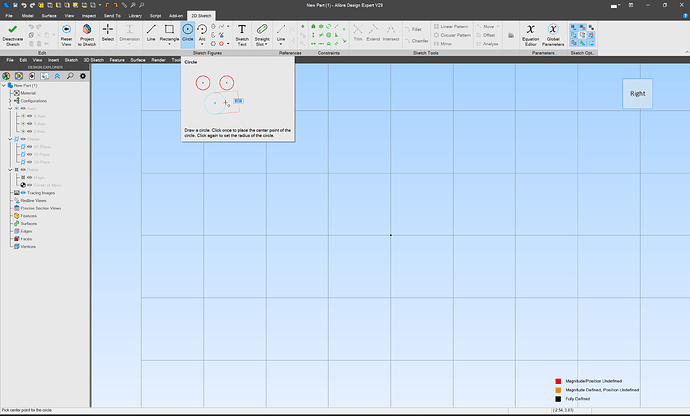This screenshot has width=690, height=416.
Task: Click the Design Explorer search magnifier
Action: [x=70, y=76]
